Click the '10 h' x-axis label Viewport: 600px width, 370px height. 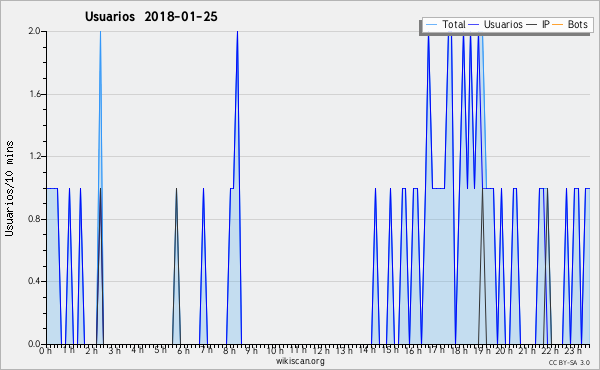coord(275,351)
